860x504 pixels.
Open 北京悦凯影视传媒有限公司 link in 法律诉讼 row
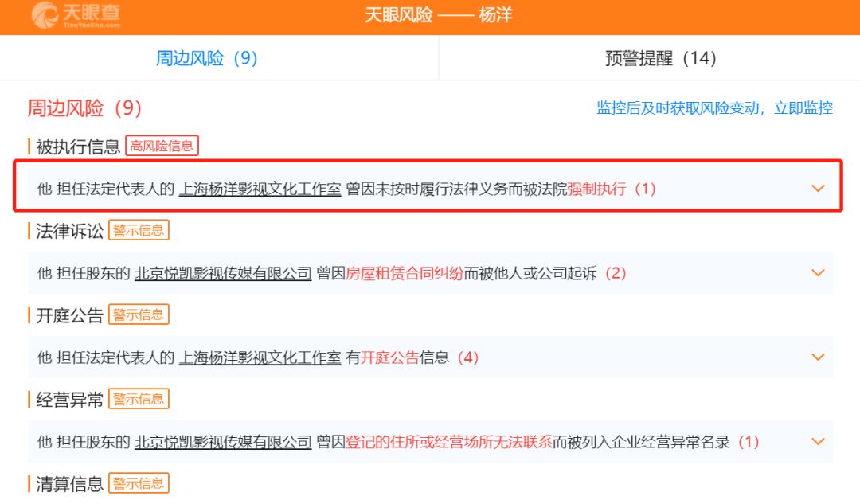click(223, 274)
